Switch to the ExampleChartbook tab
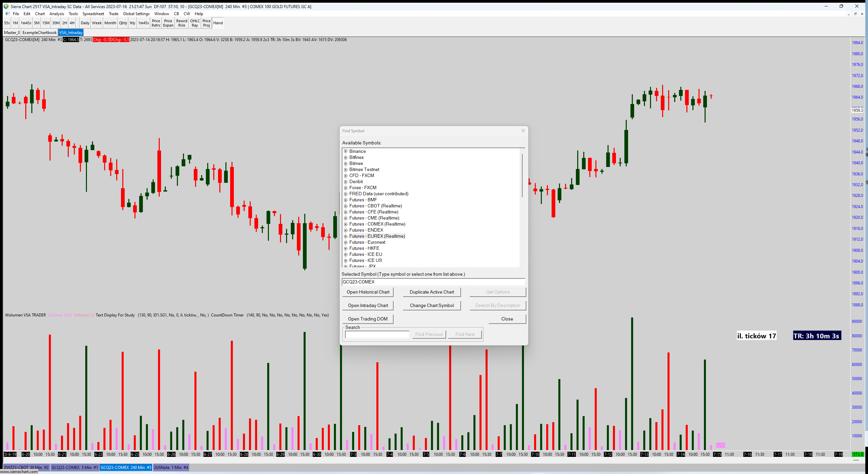868x474 pixels. (39, 33)
